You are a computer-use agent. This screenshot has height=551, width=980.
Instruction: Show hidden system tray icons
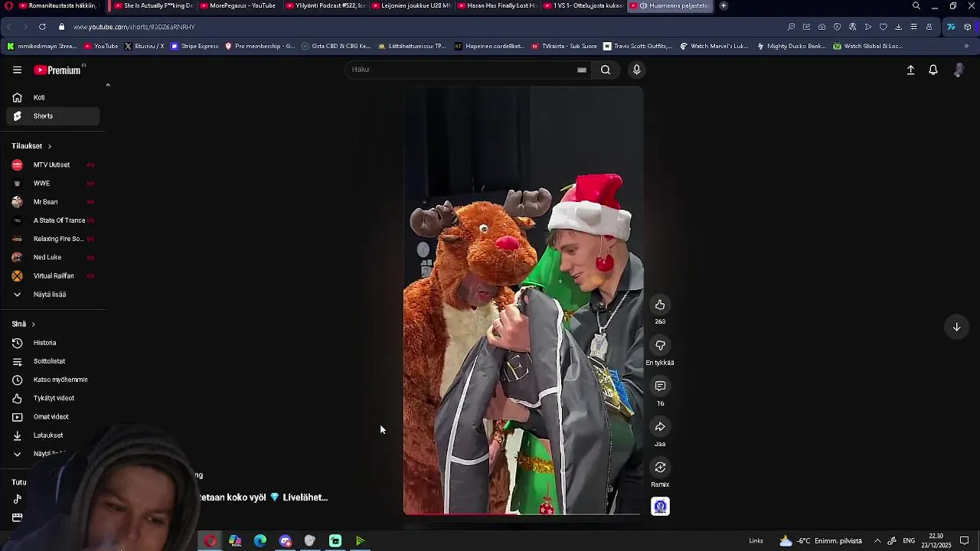(x=877, y=541)
